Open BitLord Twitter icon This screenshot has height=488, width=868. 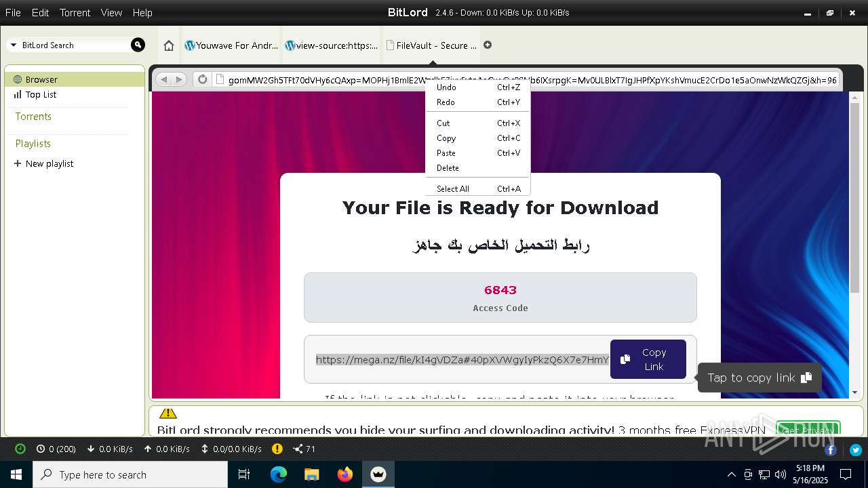coord(855,450)
